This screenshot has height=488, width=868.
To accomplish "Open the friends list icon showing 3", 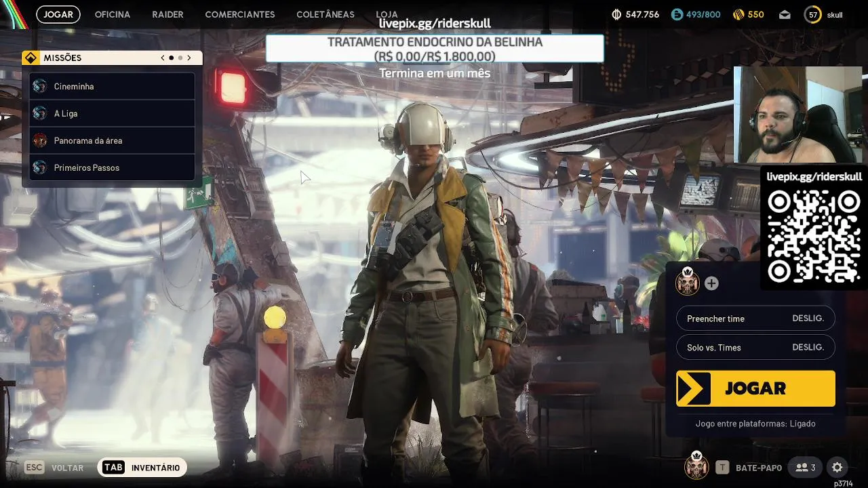I will click(806, 468).
